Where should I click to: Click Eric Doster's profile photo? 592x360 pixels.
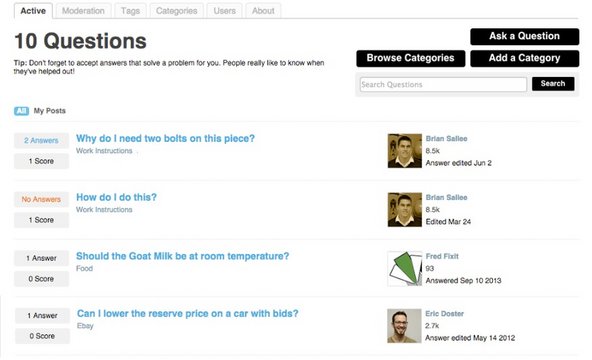404,326
